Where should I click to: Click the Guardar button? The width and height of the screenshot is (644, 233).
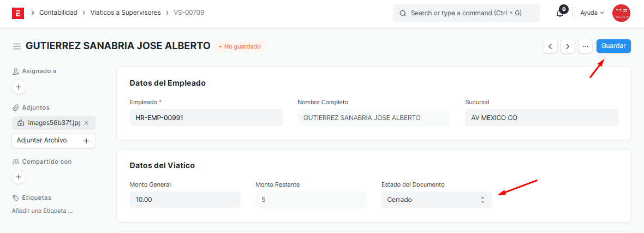point(613,46)
